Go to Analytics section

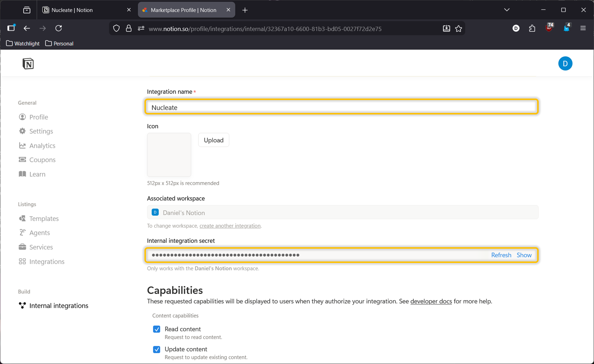[x=42, y=146]
